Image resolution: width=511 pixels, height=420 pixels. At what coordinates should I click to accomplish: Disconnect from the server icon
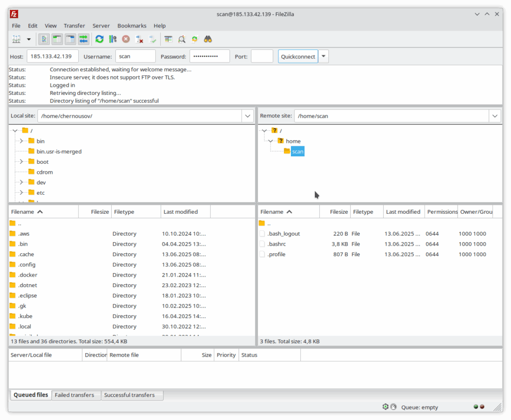[x=140, y=39]
